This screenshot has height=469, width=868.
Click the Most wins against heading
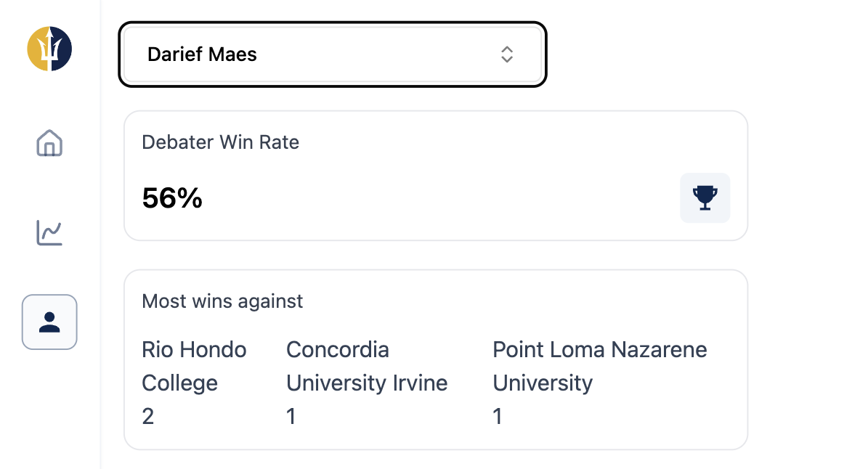pyautogui.click(x=222, y=301)
